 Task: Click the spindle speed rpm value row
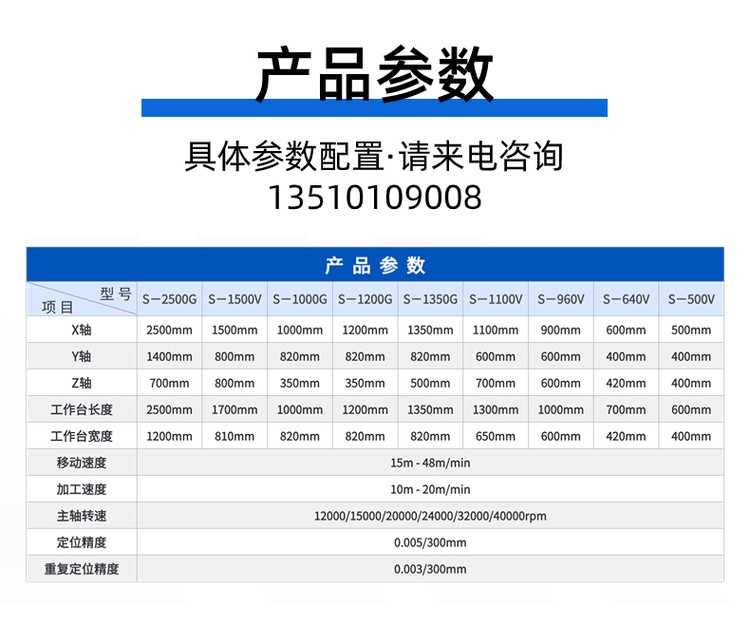430,516
